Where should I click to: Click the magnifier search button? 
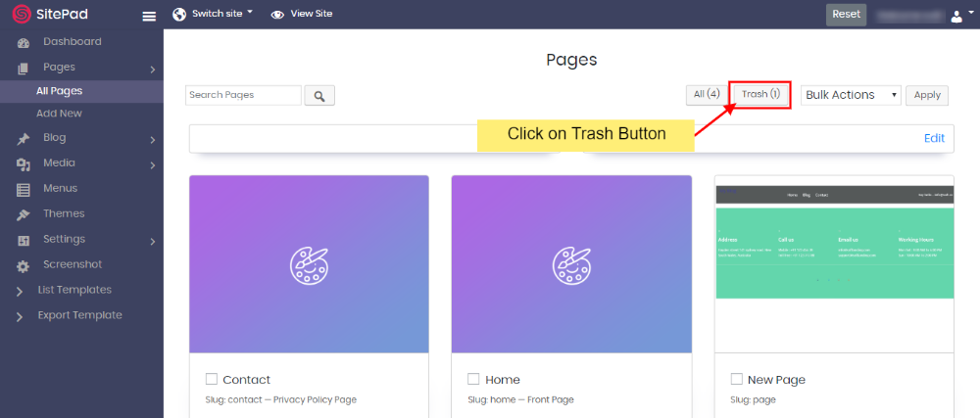[x=319, y=95]
